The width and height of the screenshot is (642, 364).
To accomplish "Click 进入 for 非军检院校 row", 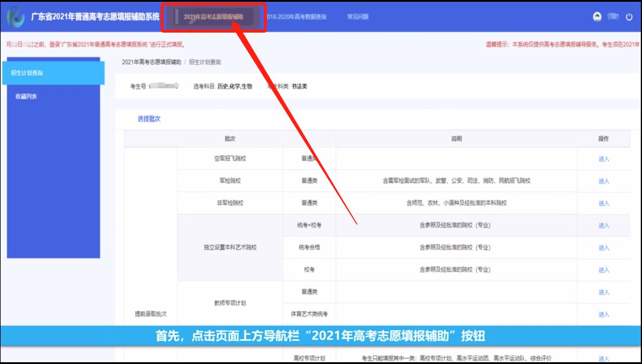I will pyautogui.click(x=603, y=203).
